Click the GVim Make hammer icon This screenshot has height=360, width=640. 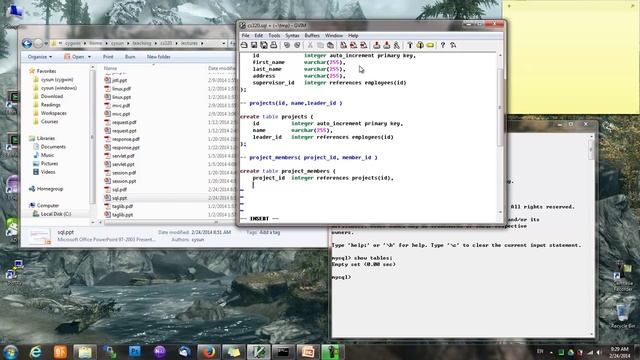click(410, 45)
